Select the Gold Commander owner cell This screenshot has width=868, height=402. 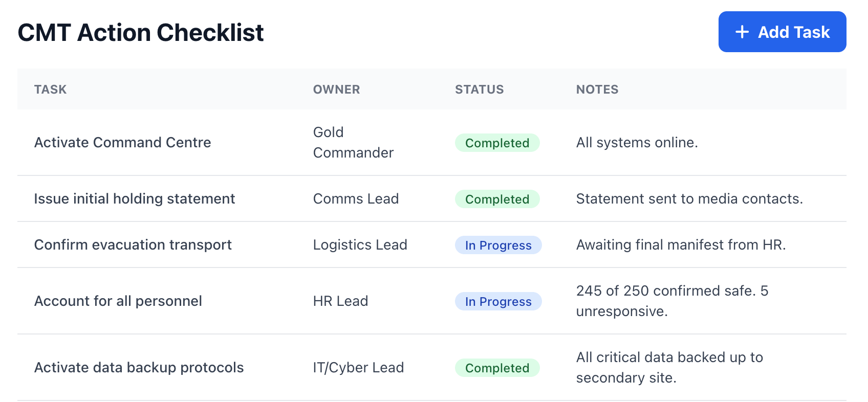point(353,142)
